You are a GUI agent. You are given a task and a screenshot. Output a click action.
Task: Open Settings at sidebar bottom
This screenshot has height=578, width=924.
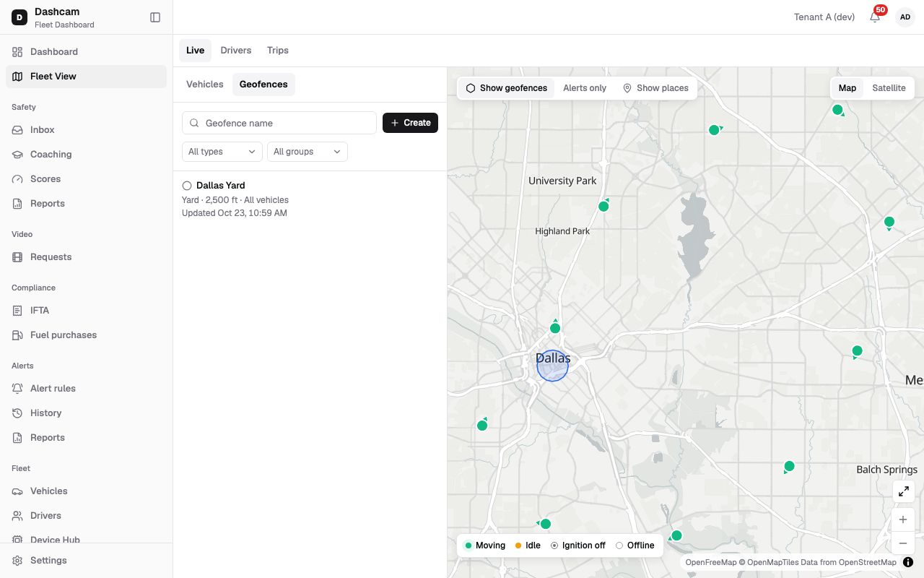(86, 561)
